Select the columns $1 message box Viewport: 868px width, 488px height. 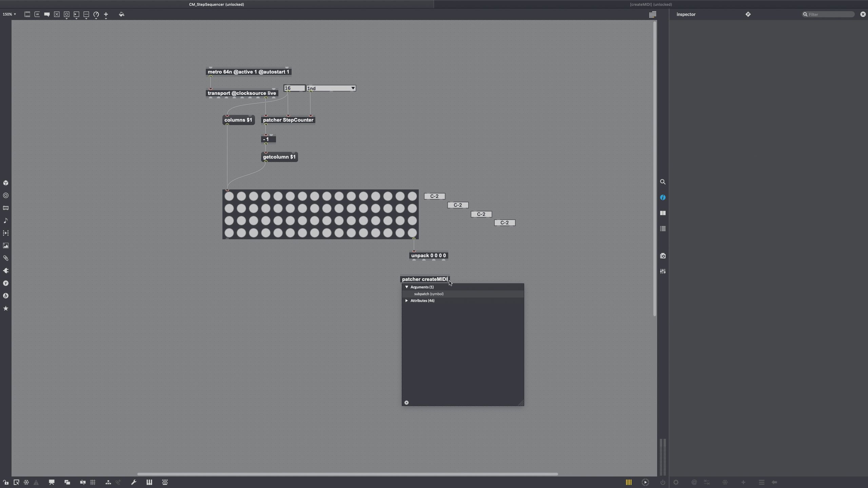[x=238, y=120]
